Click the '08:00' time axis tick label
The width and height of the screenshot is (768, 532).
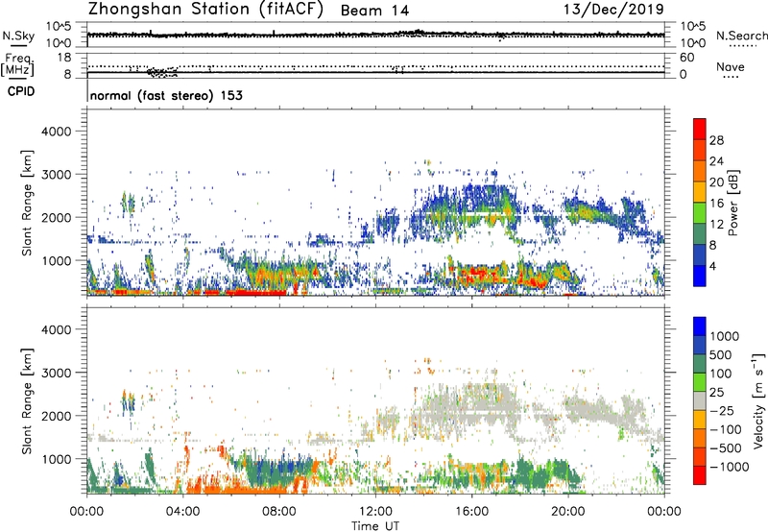[x=279, y=512]
